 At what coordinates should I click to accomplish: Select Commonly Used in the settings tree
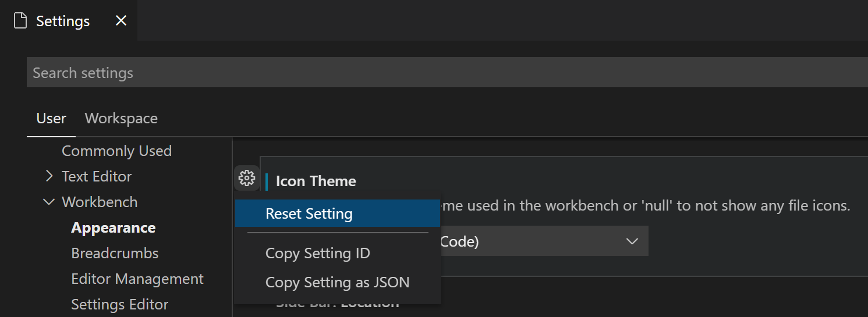116,151
